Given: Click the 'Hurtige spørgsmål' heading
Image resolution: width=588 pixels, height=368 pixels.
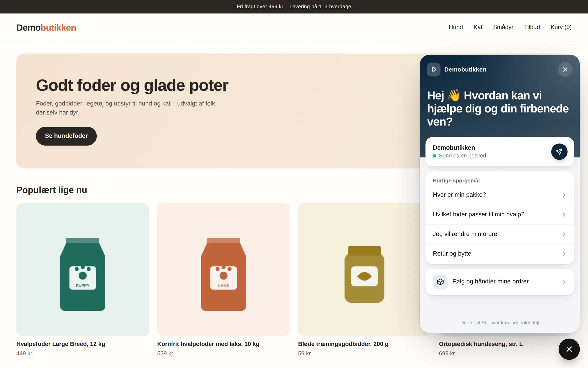Looking at the screenshot, I should tap(456, 181).
